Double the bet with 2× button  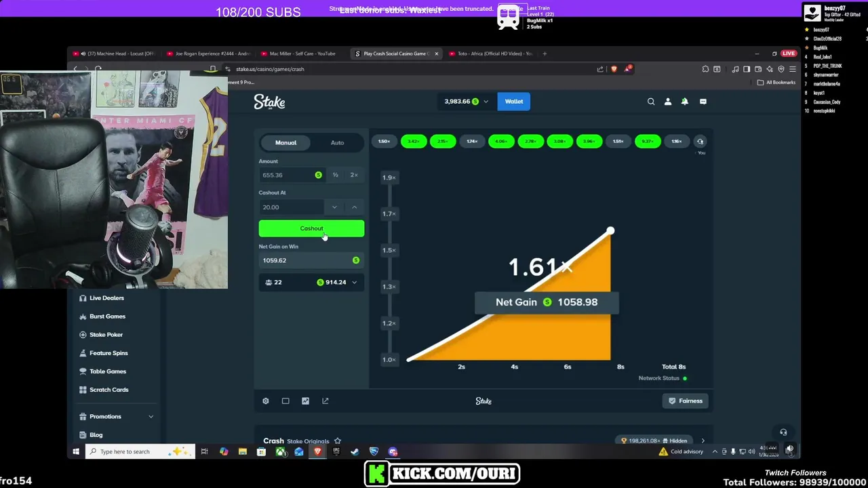point(354,176)
